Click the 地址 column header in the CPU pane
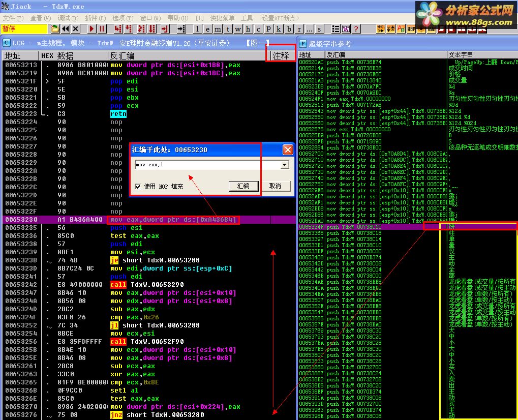 coord(20,55)
